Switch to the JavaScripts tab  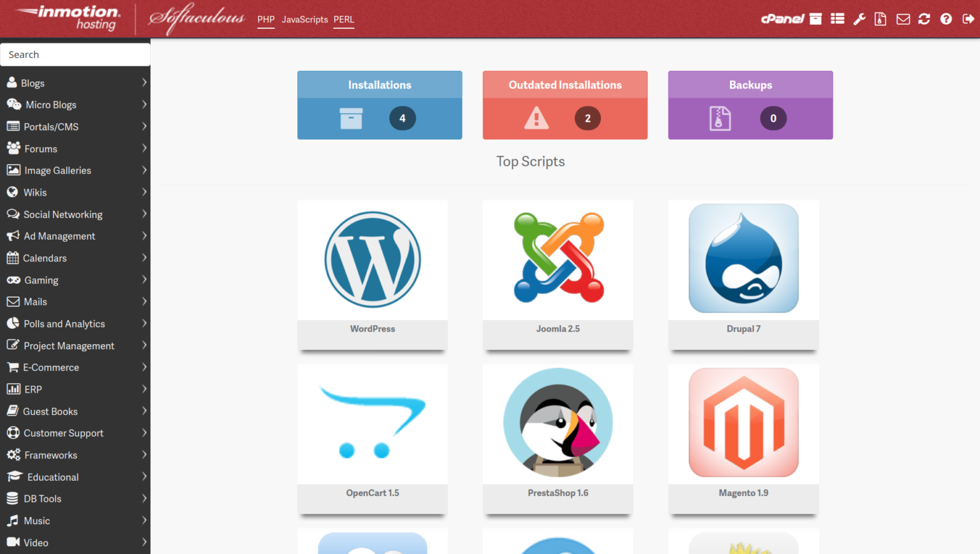[304, 19]
